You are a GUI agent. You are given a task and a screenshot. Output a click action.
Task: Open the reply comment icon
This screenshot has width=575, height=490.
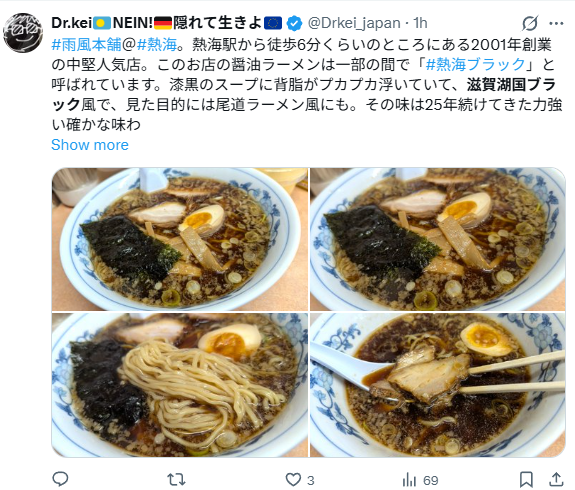pos(61,479)
